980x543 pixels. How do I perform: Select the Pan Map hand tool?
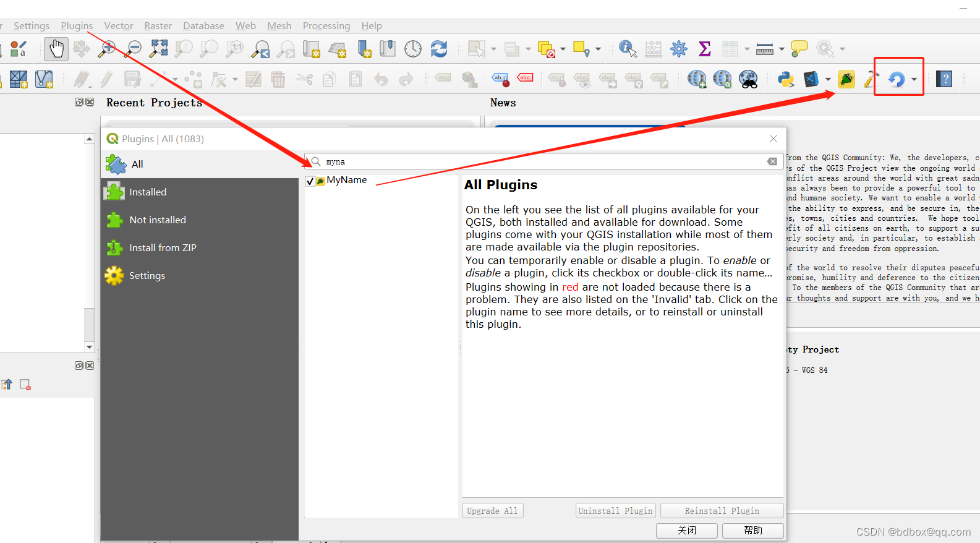pyautogui.click(x=56, y=49)
